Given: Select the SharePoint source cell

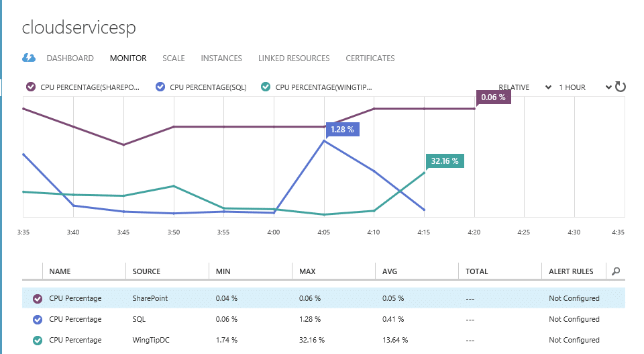Looking at the screenshot, I should (x=150, y=298).
